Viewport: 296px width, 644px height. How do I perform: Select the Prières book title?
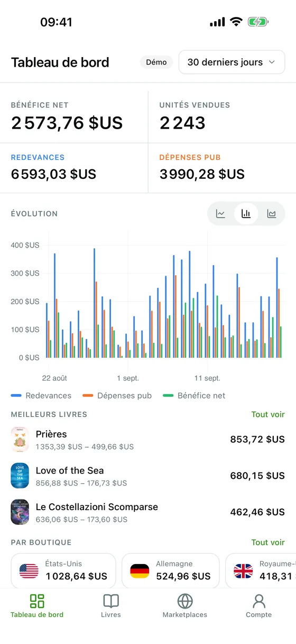51,434
